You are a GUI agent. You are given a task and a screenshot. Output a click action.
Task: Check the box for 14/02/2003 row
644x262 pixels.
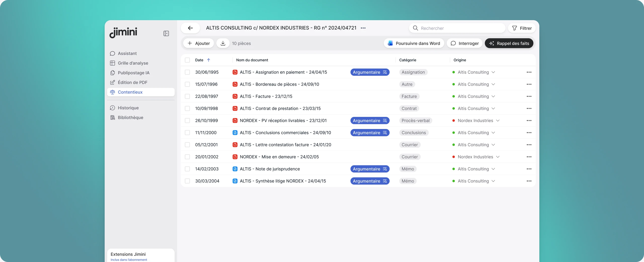187,169
